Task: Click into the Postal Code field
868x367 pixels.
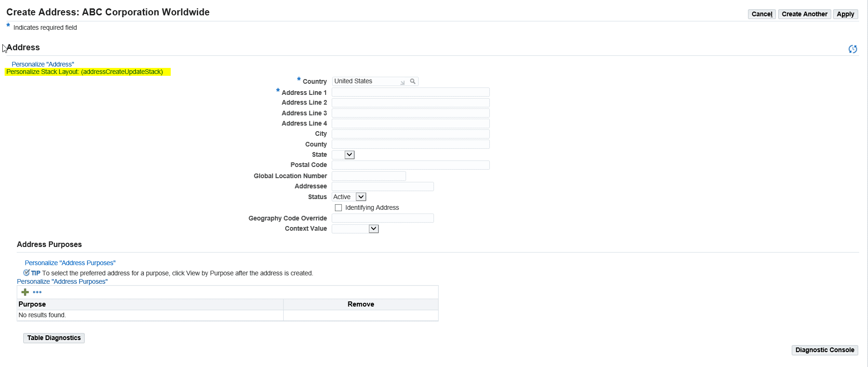Action: tap(411, 165)
